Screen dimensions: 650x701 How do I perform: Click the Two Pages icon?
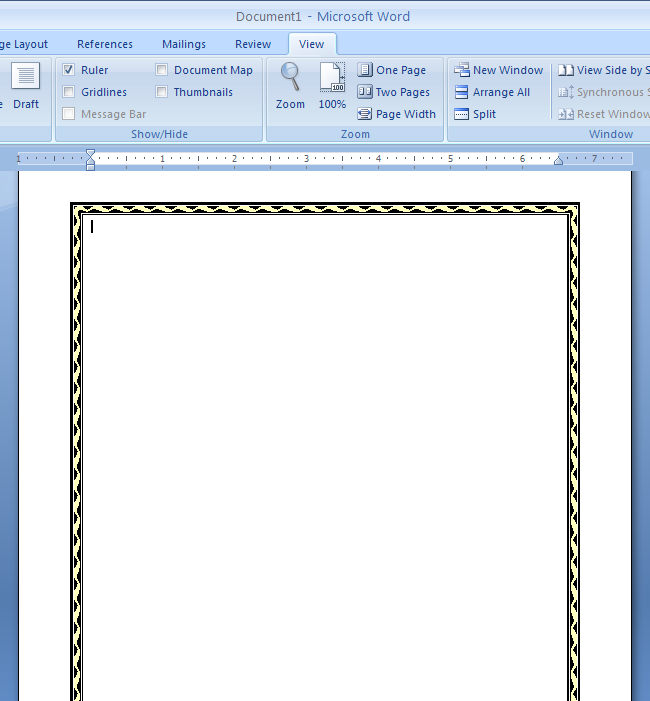click(x=365, y=92)
